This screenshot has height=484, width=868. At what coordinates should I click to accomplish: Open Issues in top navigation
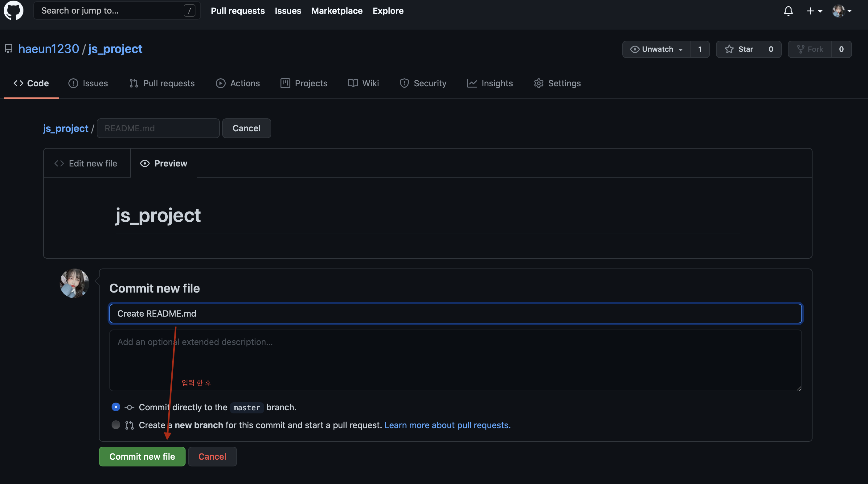[288, 11]
